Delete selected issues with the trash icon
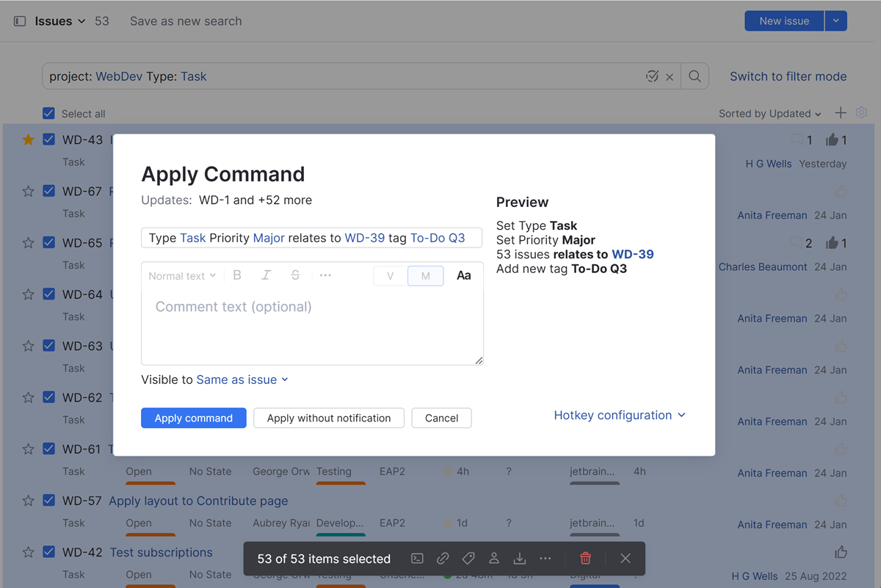The width and height of the screenshot is (881, 588). point(585,558)
